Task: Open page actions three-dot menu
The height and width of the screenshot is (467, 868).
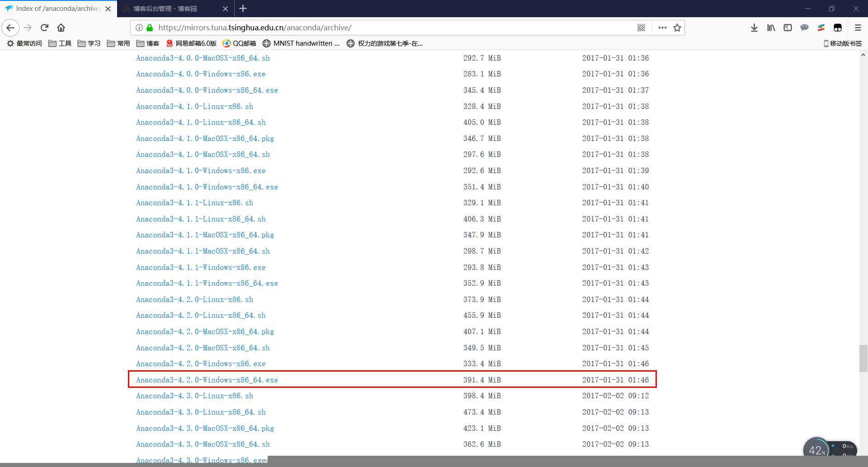Action: [662, 28]
